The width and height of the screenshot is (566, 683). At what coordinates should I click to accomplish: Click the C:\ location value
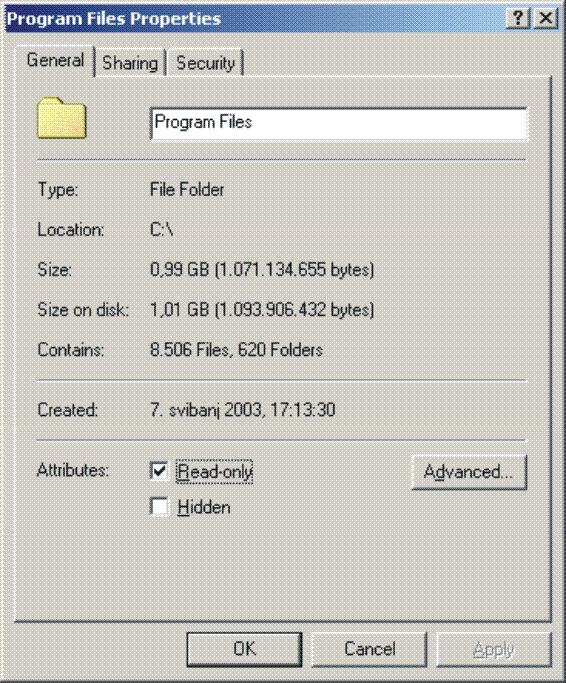tap(162, 230)
